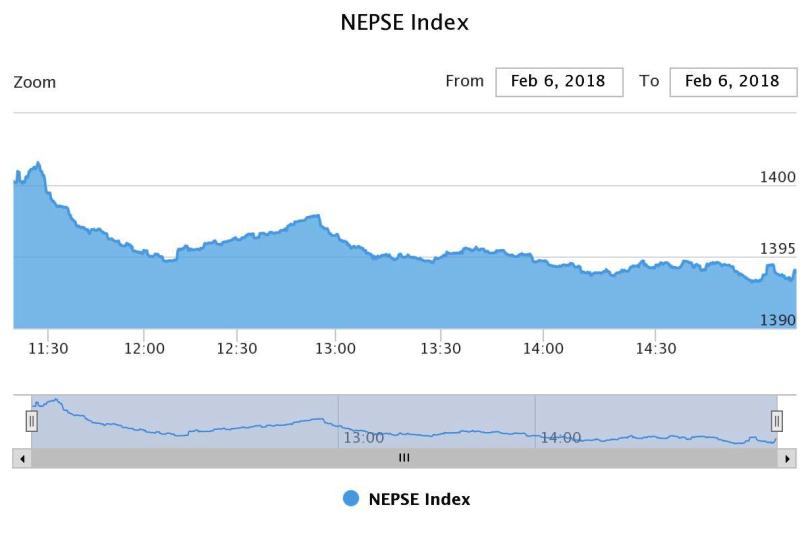
Task: Click the scrollbar left arrow button
Action: 22,458
